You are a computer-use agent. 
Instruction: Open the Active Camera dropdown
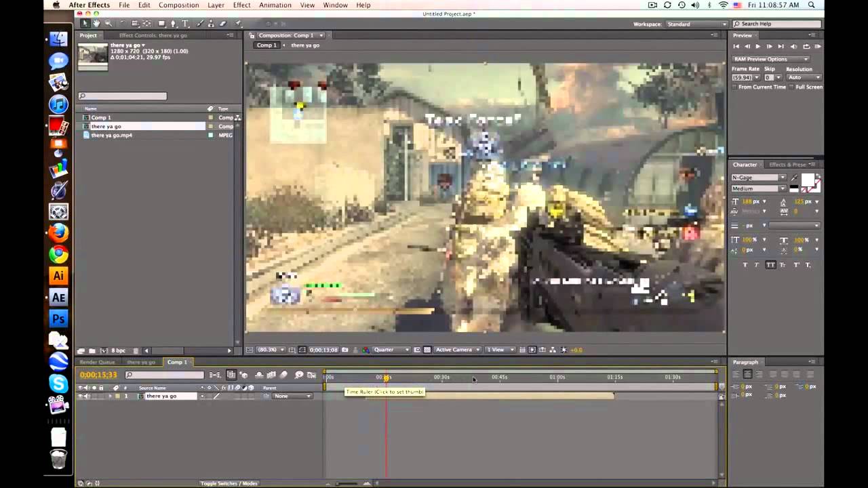pos(458,350)
